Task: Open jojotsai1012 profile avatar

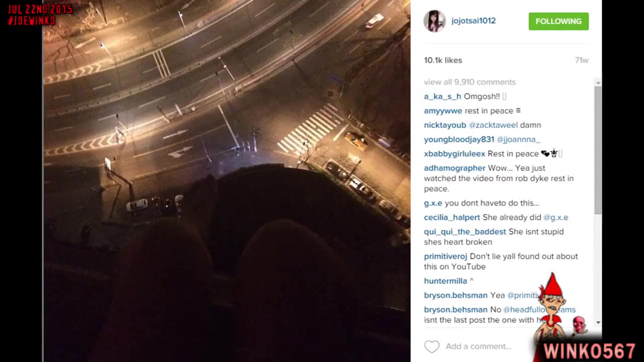Action: tap(434, 21)
